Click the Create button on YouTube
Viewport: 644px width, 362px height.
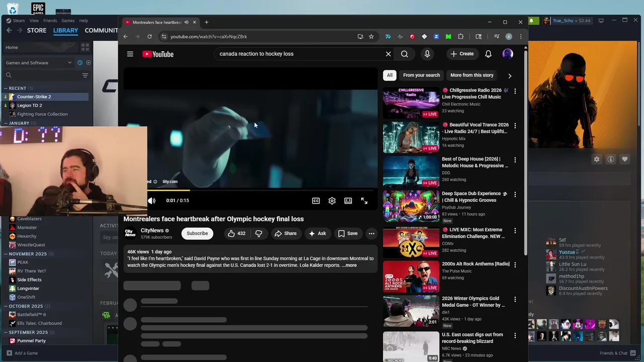point(462,54)
